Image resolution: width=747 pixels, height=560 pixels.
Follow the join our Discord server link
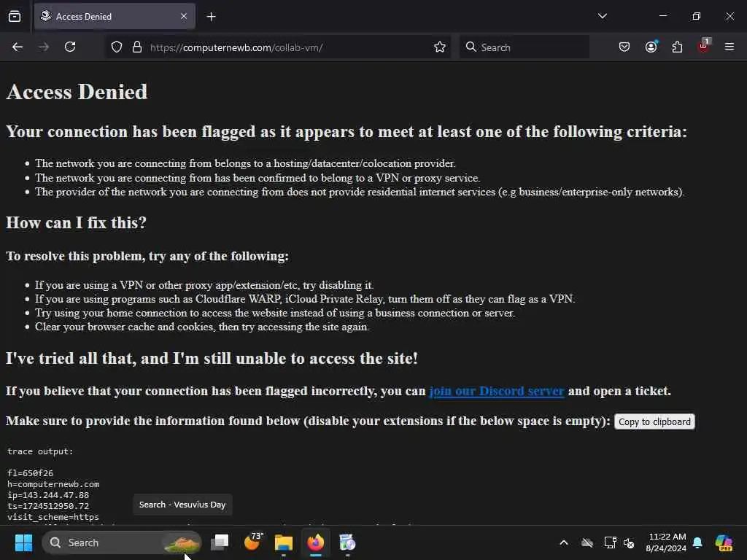coord(496,391)
